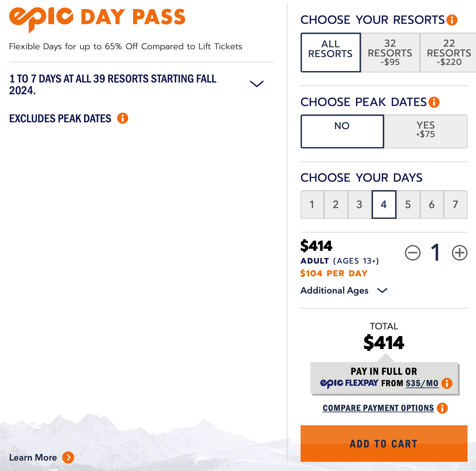476x471 pixels.
Task: Expand the Additional Ages dropdown
Action: point(383,290)
